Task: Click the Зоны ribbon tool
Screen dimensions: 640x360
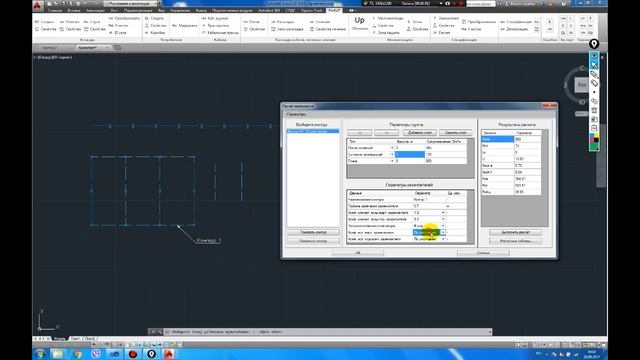Action: click(415, 22)
